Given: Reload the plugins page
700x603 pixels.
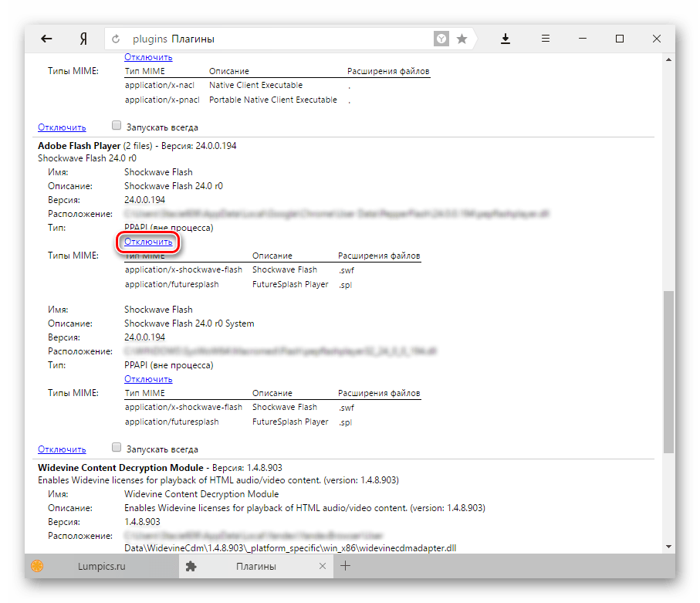Looking at the screenshot, I should coord(117,39).
